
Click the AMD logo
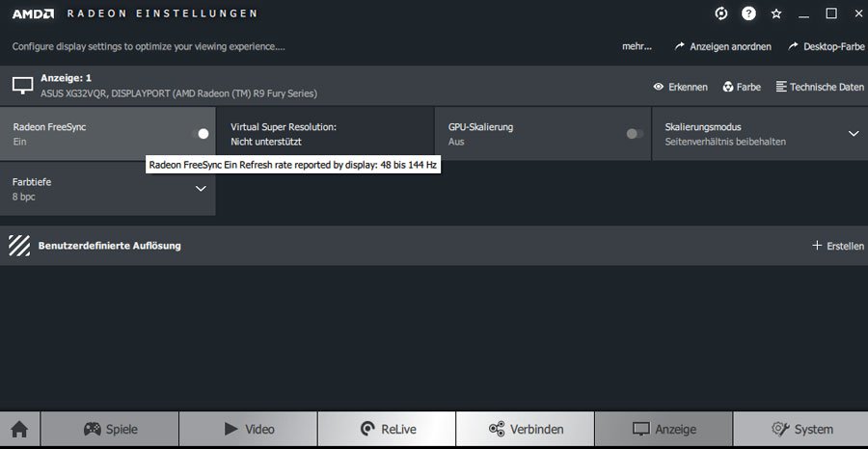[33, 13]
